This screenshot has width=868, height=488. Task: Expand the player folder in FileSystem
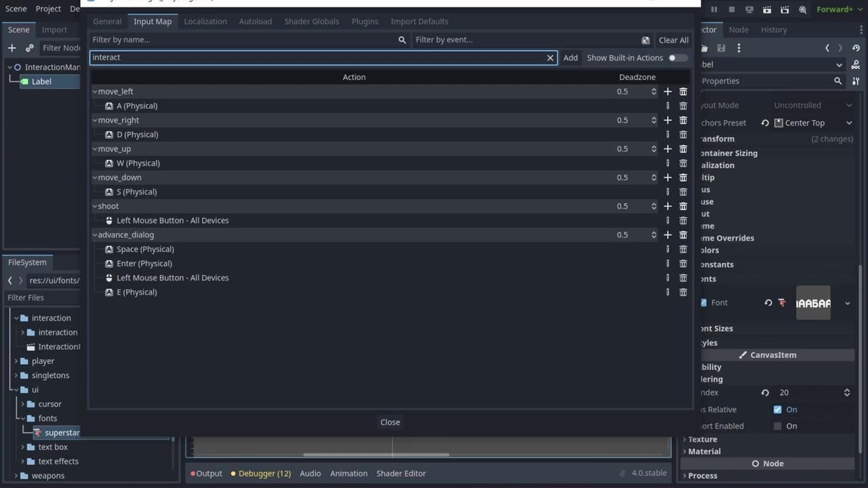[16, 361]
